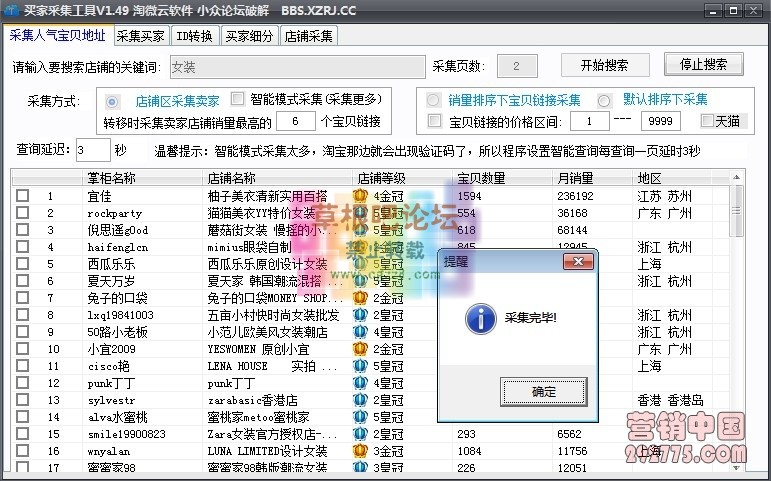Check the checkbox for row 14 alva水蜜桃
The width and height of the screenshot is (771, 481).
point(23,417)
